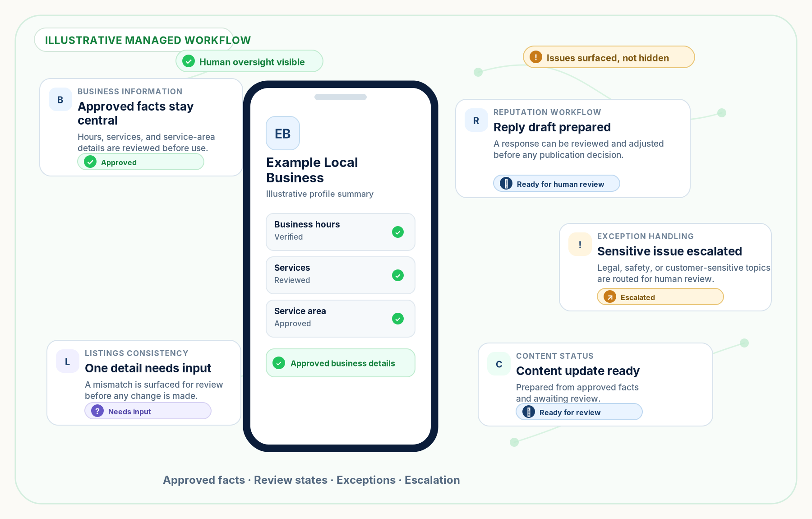Click the Example Local Business title
The width and height of the screenshot is (812, 519).
pyautogui.click(x=312, y=170)
